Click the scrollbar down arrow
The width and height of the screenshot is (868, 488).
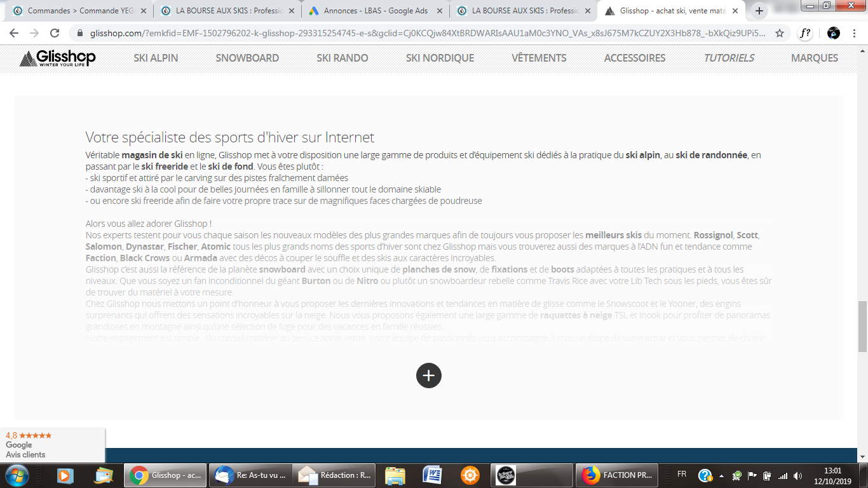(x=862, y=456)
